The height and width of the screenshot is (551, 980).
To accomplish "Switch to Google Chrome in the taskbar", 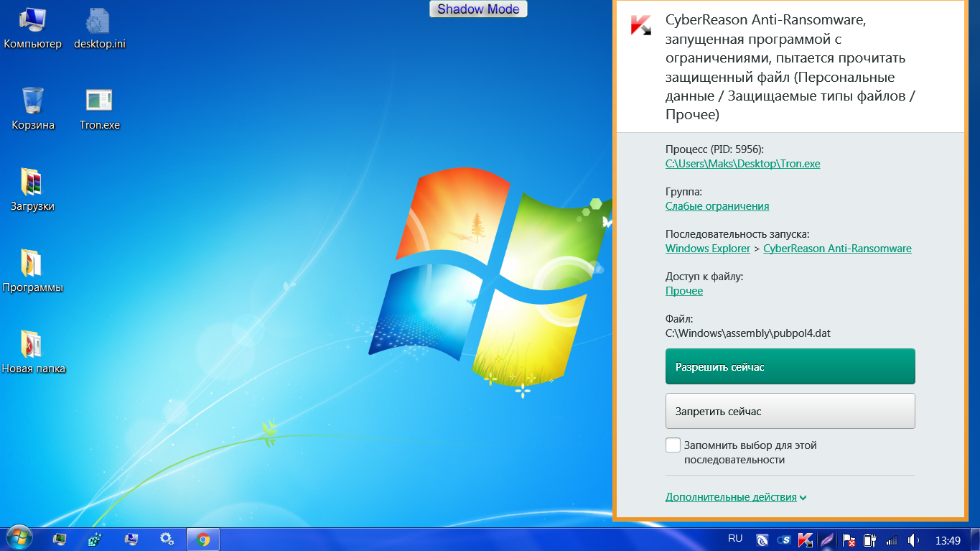I will tap(203, 539).
